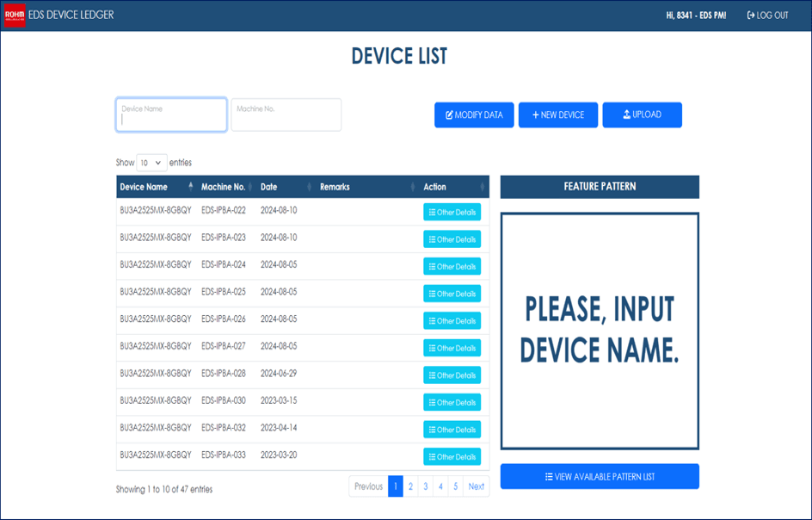Viewport: 812px width, 520px height.
Task: Click into the Machine No. search field
Action: [x=286, y=115]
